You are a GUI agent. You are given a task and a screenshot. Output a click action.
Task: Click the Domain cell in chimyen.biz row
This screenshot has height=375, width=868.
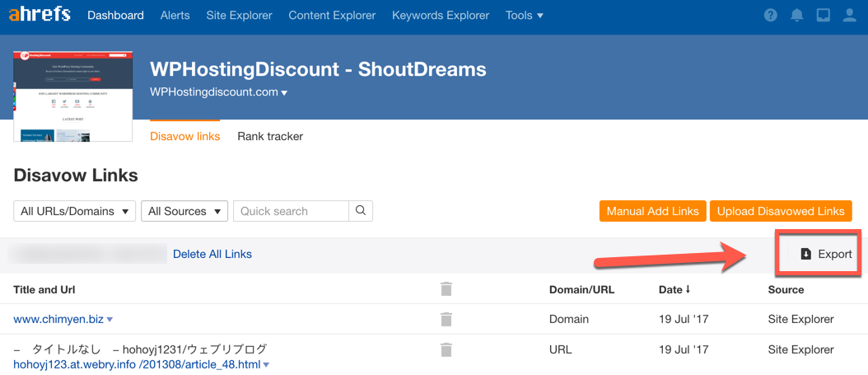(569, 320)
